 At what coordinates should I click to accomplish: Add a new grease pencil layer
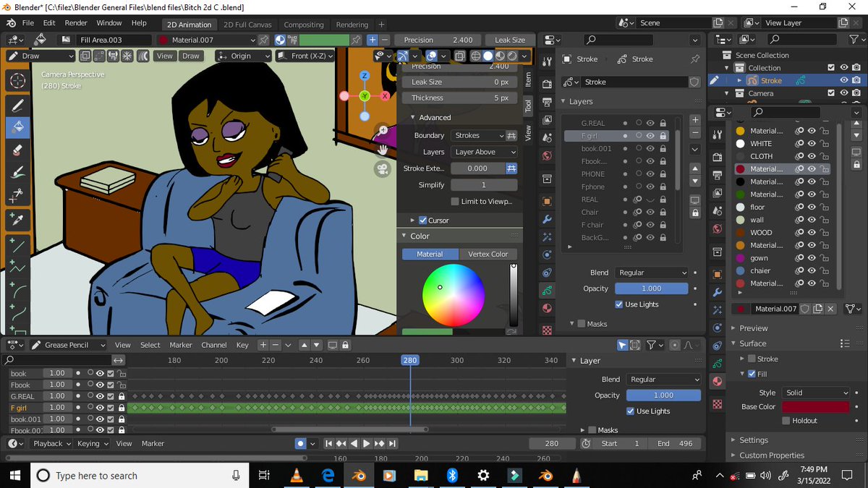[695, 120]
